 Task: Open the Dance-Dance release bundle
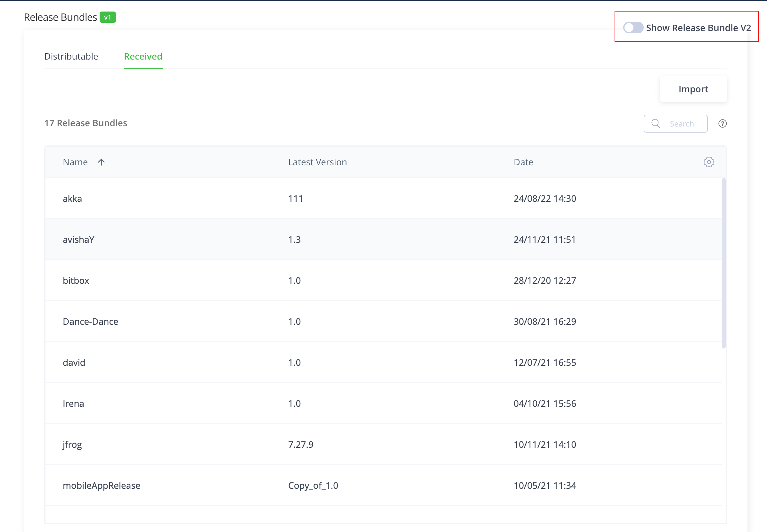[90, 322]
